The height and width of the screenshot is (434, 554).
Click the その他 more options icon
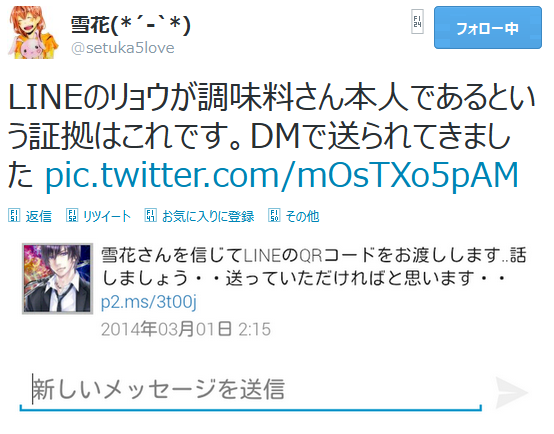click(274, 215)
